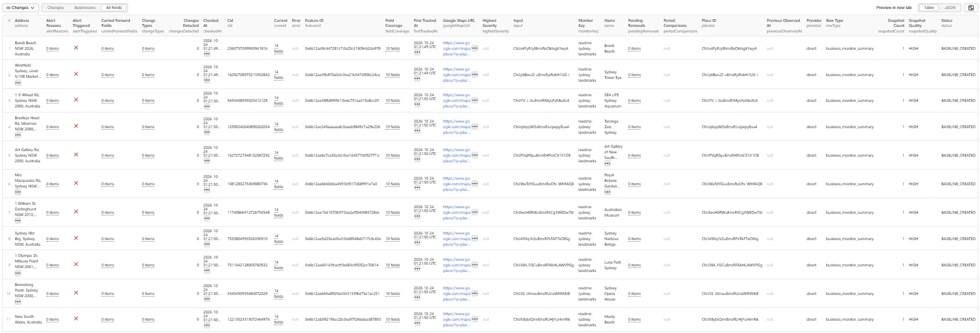This screenshot has width=980, height=333.
Task: Expand First Tracked At ellipsis in Bondi Beach row
Action: click(417, 53)
